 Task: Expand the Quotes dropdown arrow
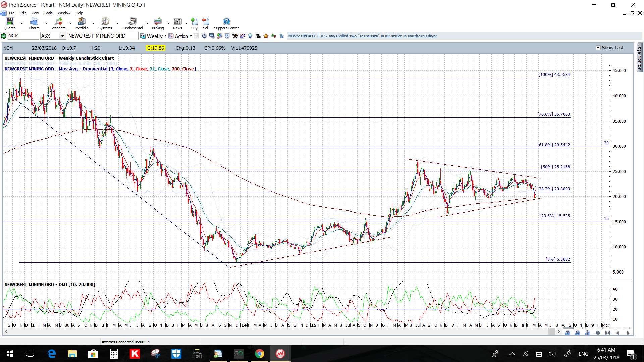tap(22, 24)
